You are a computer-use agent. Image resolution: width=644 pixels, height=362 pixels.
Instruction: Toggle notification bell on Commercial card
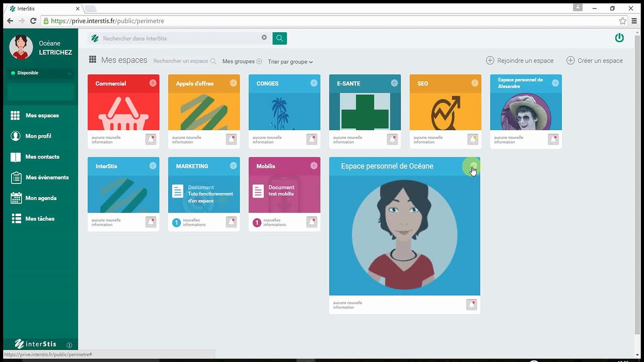tap(151, 139)
